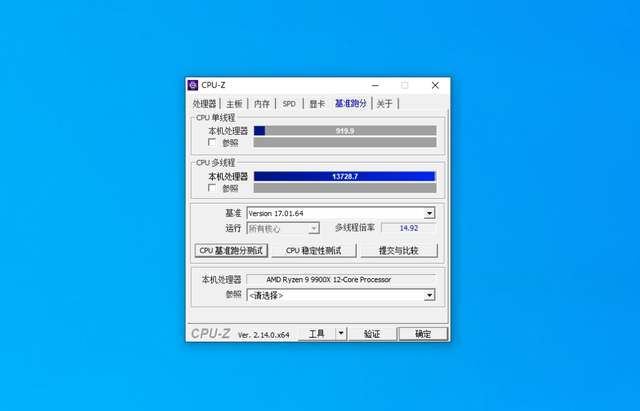This screenshot has height=411, width=640.
Task: Click the AMD Ryzen 9 9900X processor field
Action: coord(341,280)
